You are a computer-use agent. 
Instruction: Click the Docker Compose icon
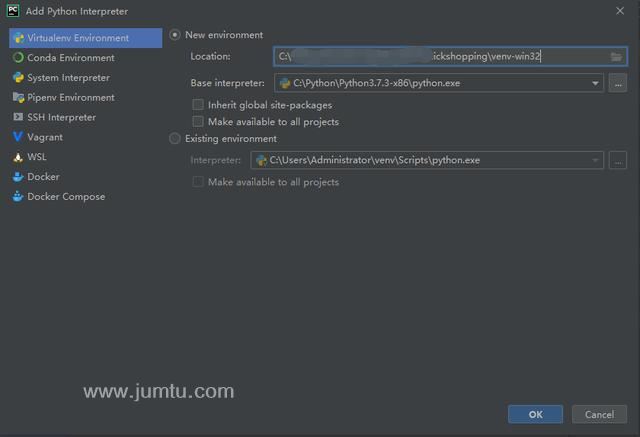[x=18, y=196]
